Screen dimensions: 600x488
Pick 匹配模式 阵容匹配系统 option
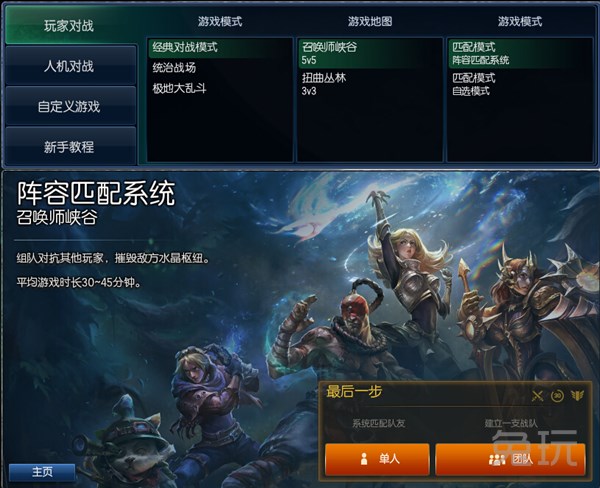pyautogui.click(x=520, y=53)
